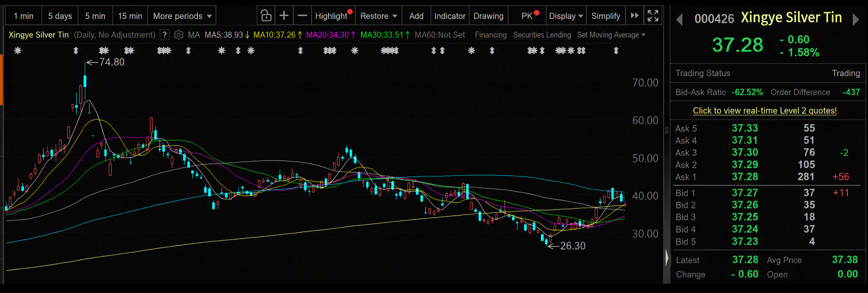Open the Drawing tool
868x293 pixels.
coord(488,16)
